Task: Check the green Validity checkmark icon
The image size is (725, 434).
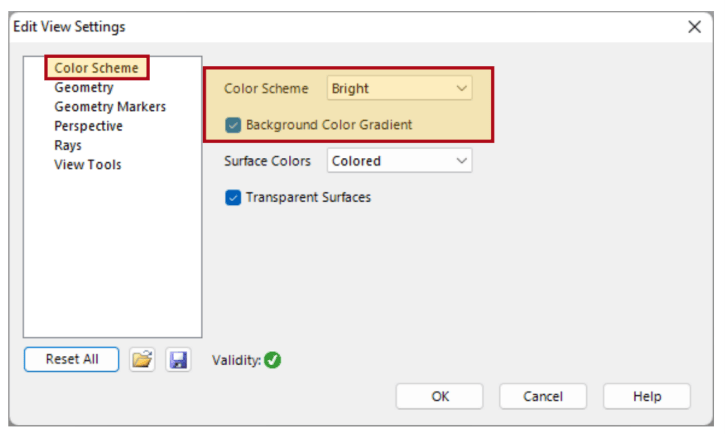Action: (x=273, y=360)
